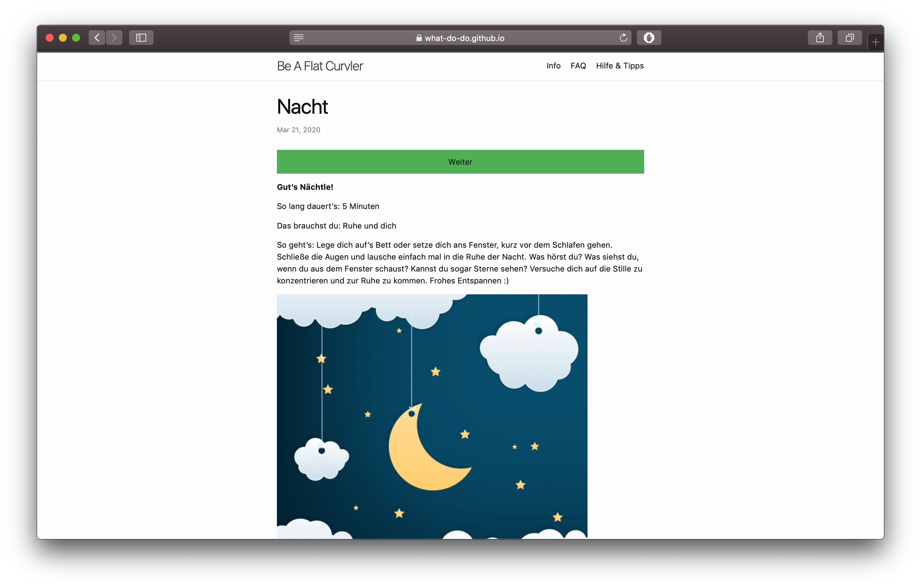
Task: Open the privacy shield extension icon
Action: [x=649, y=37]
